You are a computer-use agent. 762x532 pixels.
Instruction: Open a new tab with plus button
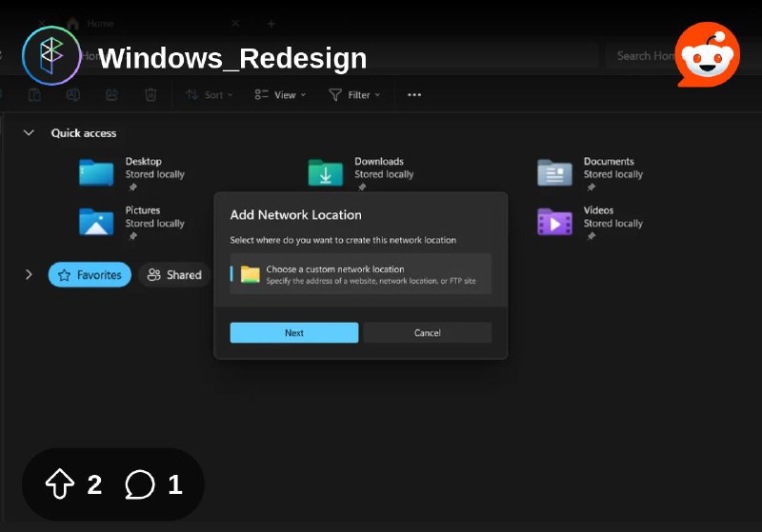pyautogui.click(x=271, y=23)
